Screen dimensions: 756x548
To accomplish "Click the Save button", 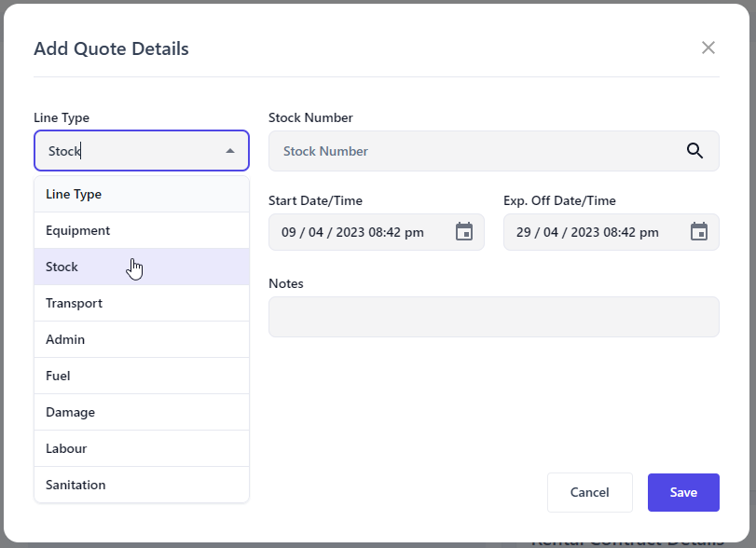I will click(x=683, y=492).
